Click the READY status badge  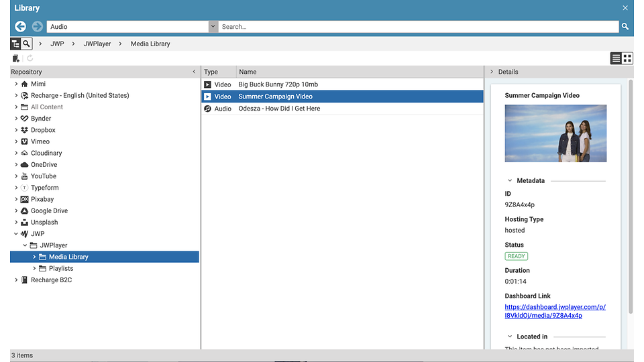517,256
